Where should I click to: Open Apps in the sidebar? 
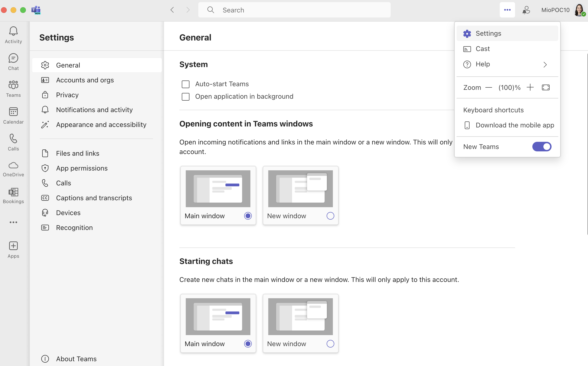pos(13,249)
